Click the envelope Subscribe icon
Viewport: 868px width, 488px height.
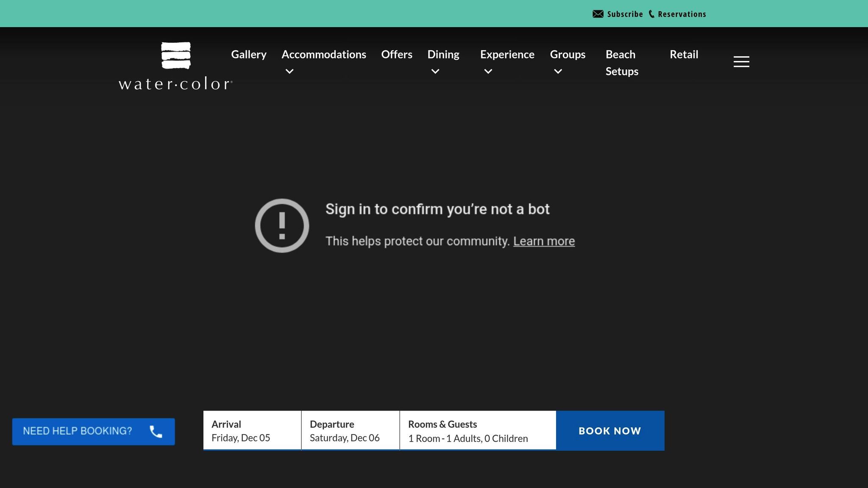pos(598,14)
